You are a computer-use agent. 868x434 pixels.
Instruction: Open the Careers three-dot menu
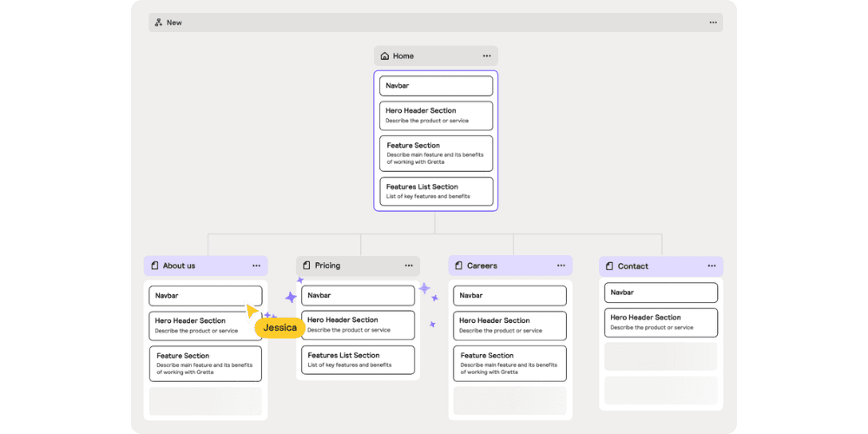click(561, 266)
